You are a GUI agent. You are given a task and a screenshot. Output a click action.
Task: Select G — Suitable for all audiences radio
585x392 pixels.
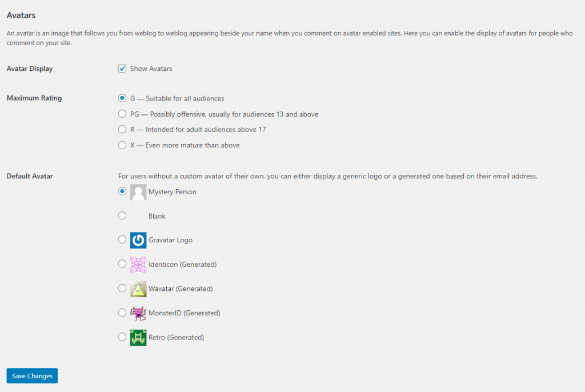(x=122, y=98)
